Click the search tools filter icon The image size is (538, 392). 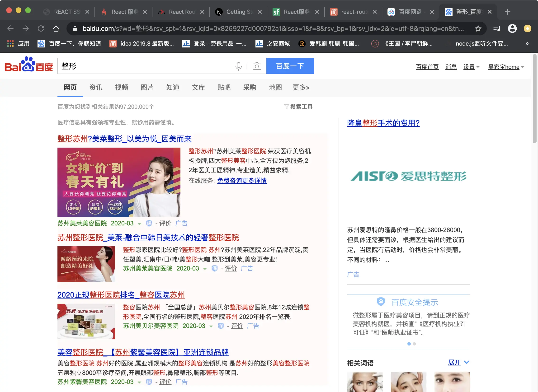pyautogui.click(x=286, y=107)
